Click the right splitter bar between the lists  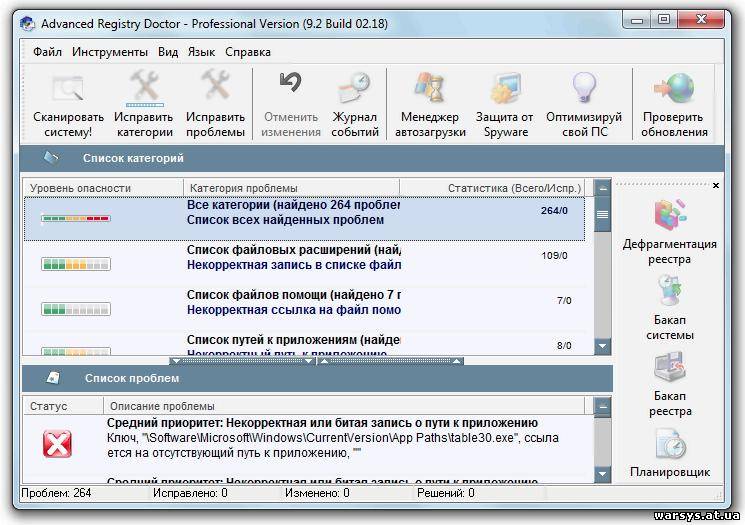click(x=390, y=361)
